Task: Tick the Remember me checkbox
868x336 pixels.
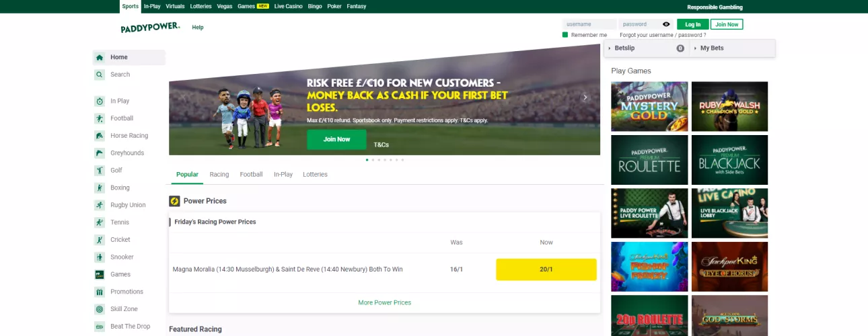Action: coord(565,35)
